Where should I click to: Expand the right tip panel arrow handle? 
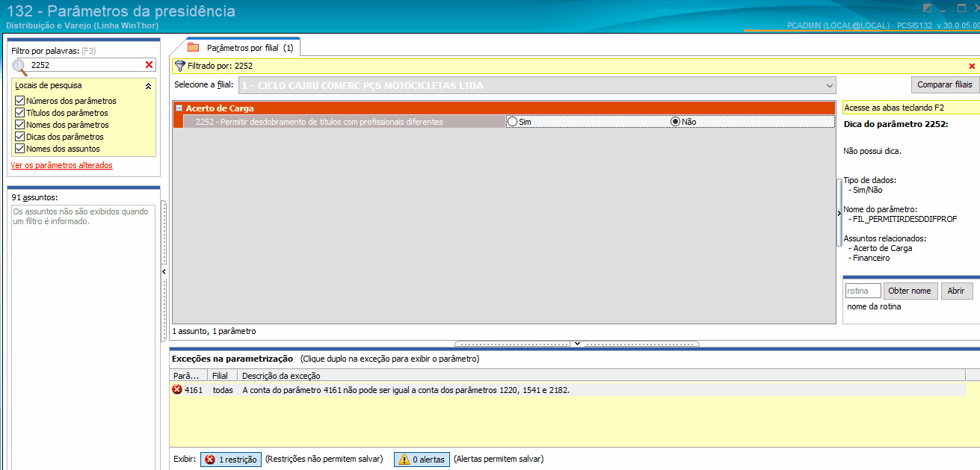tap(839, 213)
